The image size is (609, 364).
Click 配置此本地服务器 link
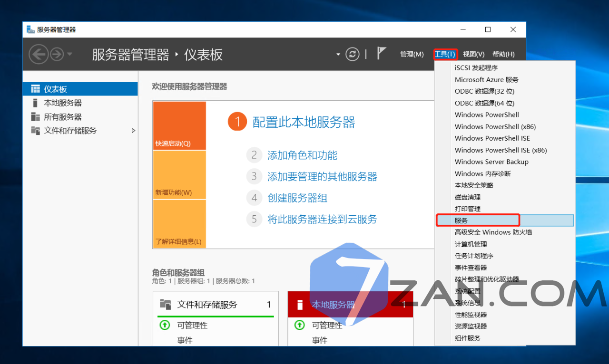coord(304,122)
